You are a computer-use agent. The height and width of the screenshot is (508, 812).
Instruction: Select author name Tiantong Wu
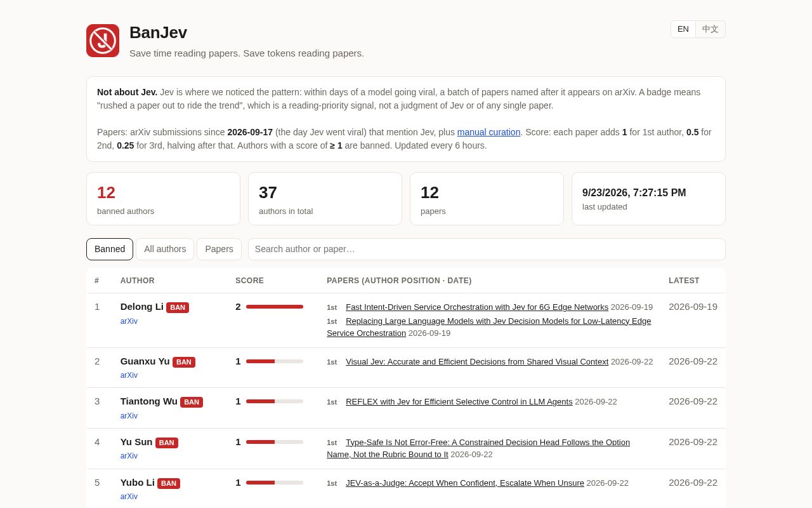(x=149, y=401)
